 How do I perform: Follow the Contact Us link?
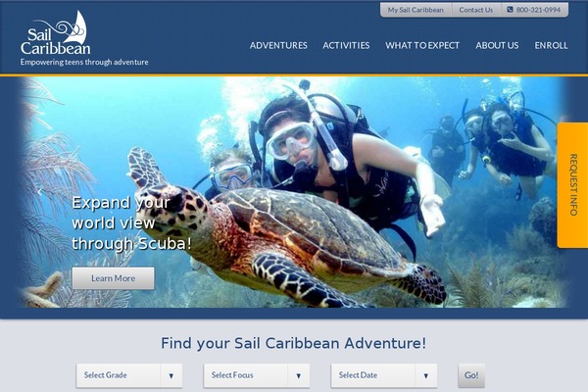pyautogui.click(x=476, y=10)
